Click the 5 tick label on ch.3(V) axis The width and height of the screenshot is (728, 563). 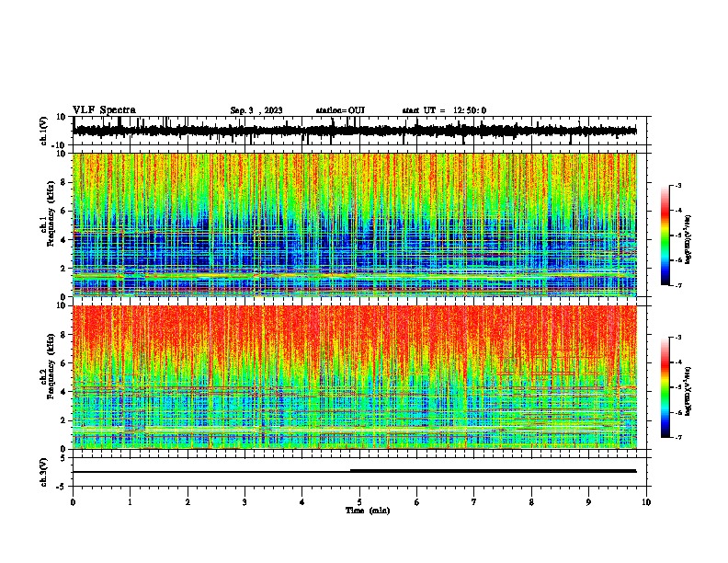pos(63,458)
